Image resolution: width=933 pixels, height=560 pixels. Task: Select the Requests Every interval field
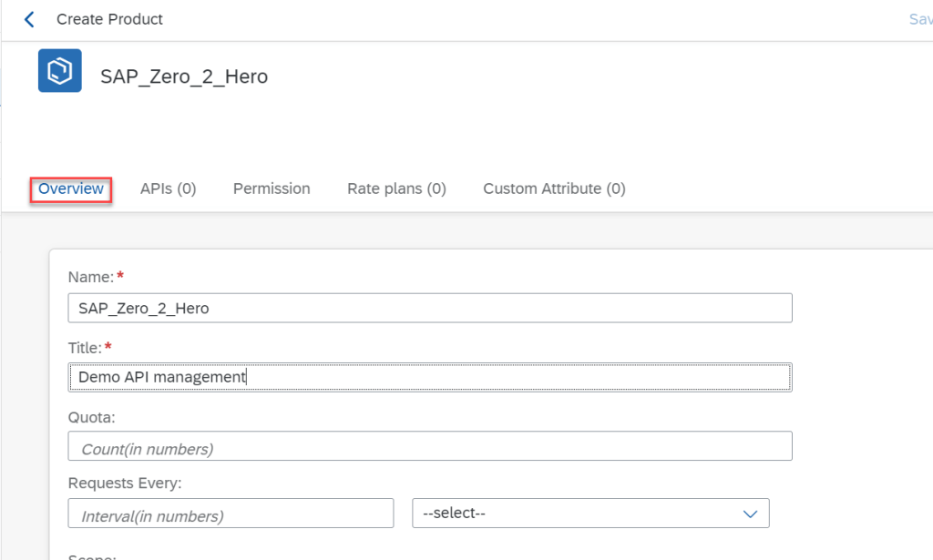(231, 514)
